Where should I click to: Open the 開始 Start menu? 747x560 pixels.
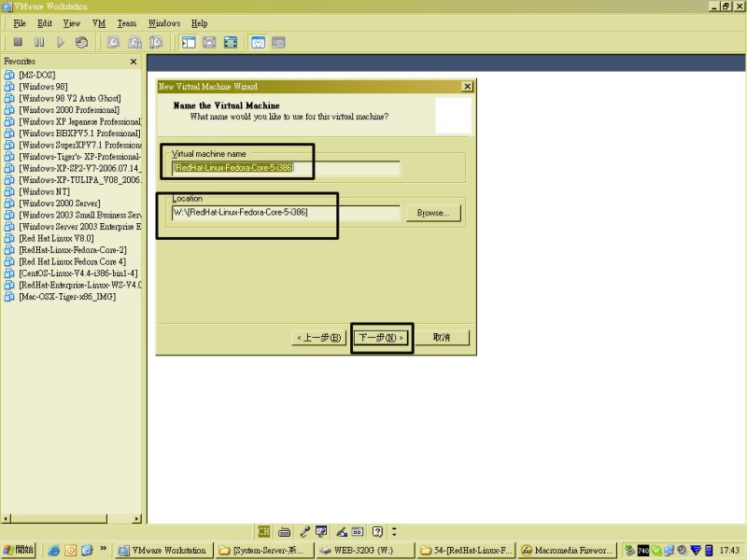19,550
